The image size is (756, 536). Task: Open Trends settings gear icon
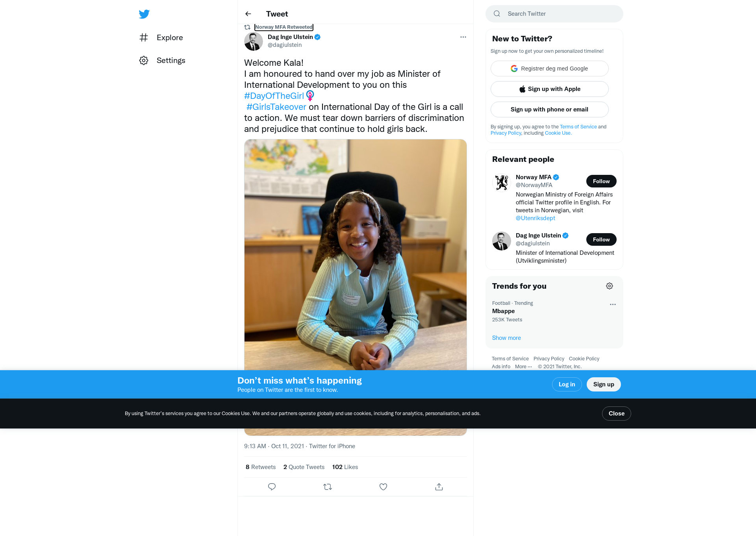coord(610,286)
